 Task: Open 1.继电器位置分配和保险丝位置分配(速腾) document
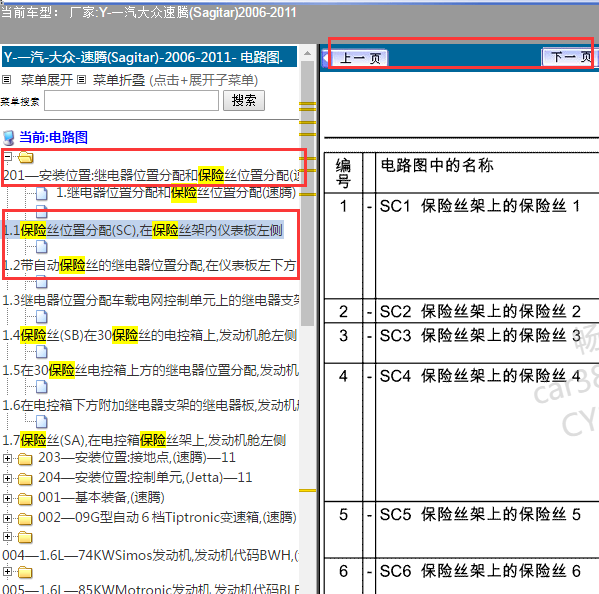176,193
